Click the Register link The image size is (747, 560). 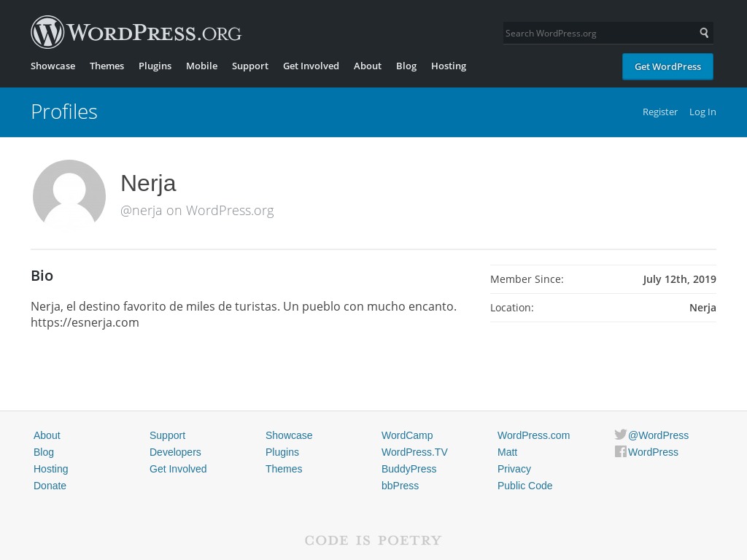click(x=659, y=112)
